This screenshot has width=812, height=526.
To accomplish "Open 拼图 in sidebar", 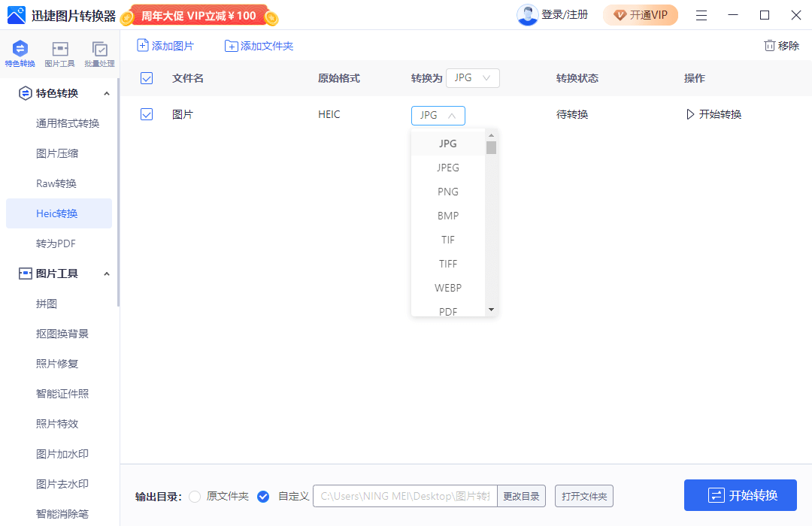I will [46, 304].
